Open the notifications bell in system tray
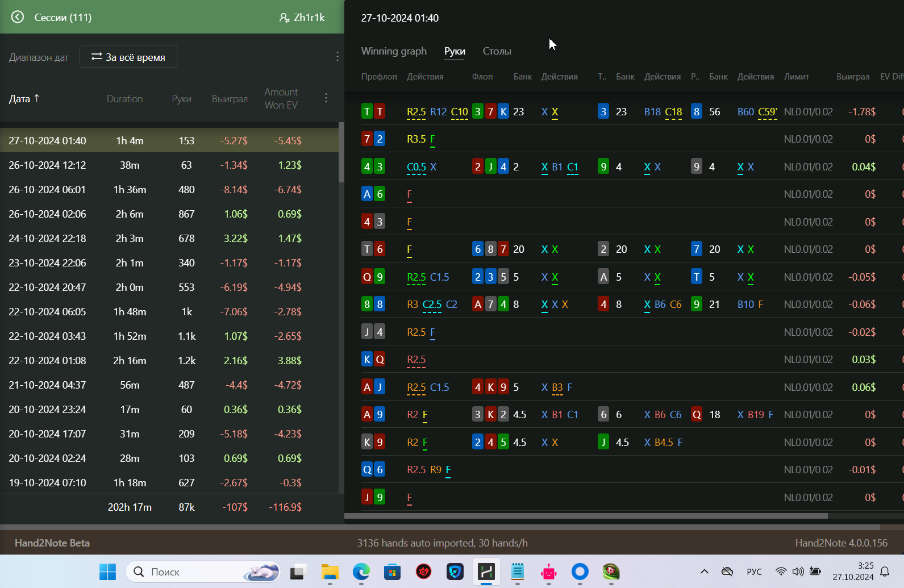The width and height of the screenshot is (904, 588). [x=885, y=572]
